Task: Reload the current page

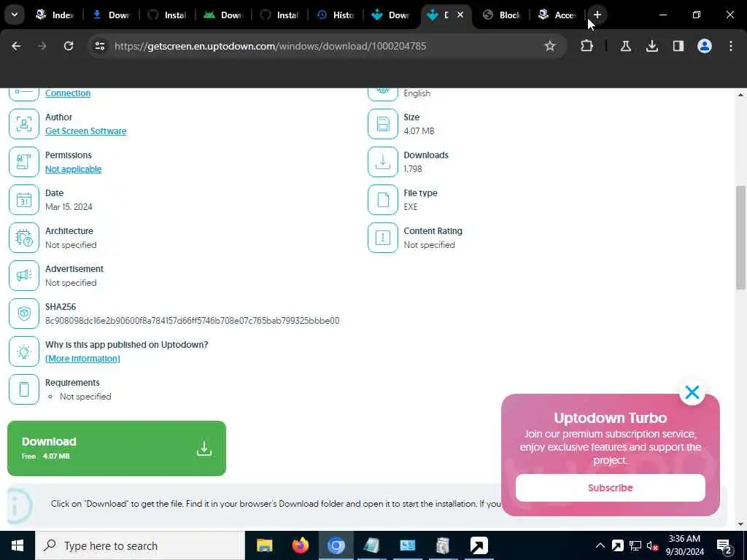Action: click(x=69, y=46)
